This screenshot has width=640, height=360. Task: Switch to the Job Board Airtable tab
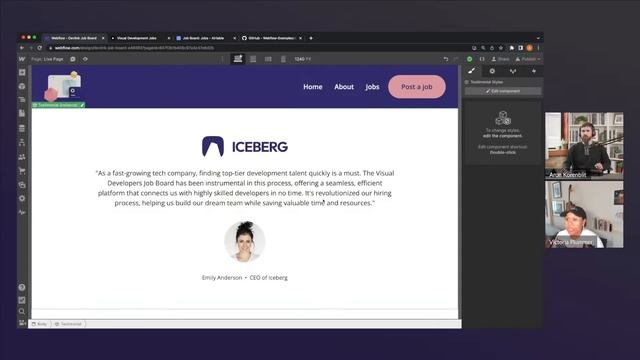pyautogui.click(x=205, y=38)
